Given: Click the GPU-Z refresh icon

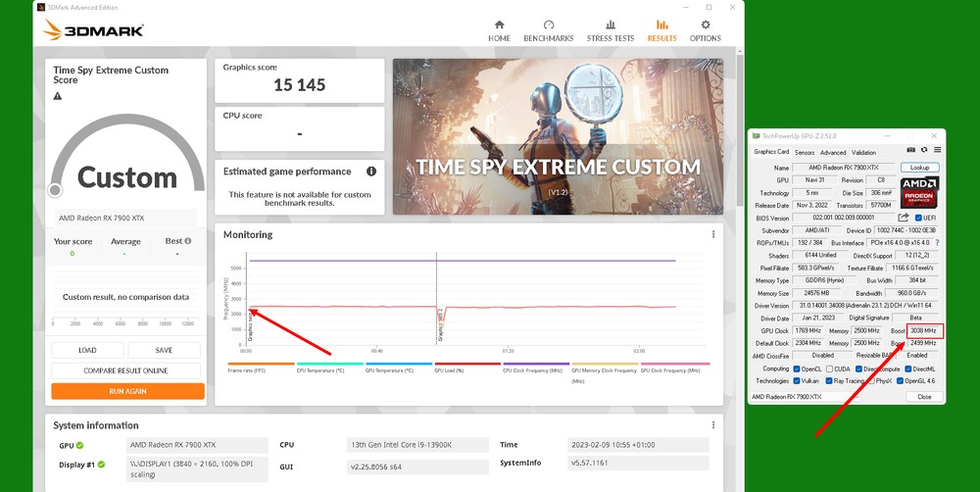Looking at the screenshot, I should [x=923, y=152].
